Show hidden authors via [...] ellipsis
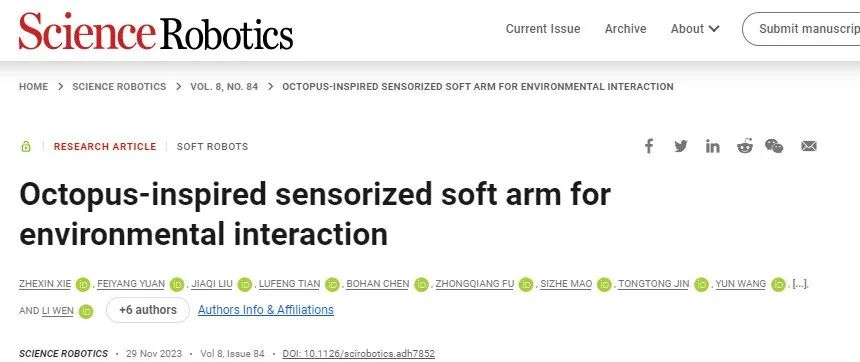Screen dimensions: 860x362 click(x=800, y=284)
